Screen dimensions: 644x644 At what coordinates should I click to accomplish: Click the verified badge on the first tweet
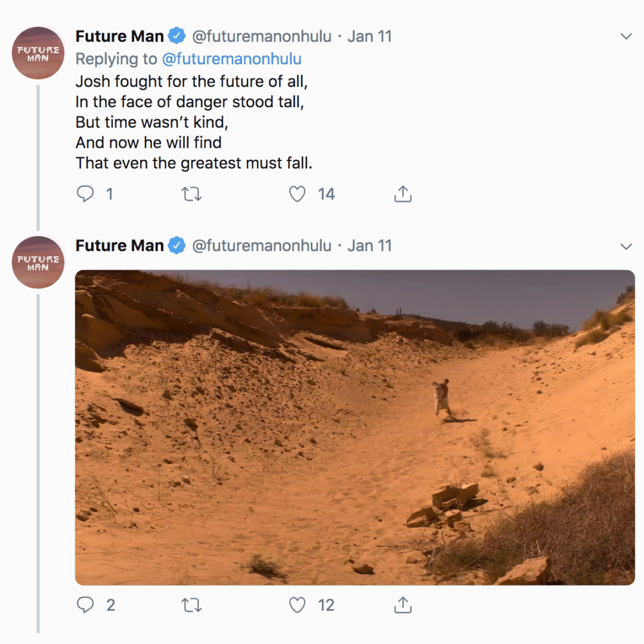177,36
